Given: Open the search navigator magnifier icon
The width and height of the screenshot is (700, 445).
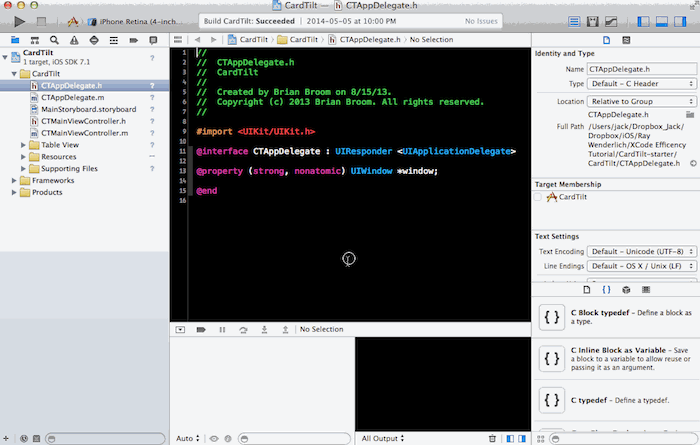Looking at the screenshot, I should (x=54, y=40).
